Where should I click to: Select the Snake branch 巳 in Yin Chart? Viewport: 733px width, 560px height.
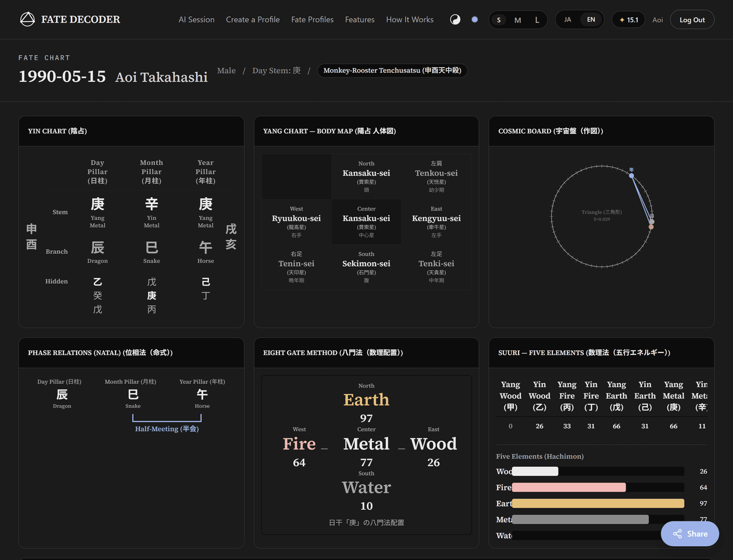tap(152, 247)
